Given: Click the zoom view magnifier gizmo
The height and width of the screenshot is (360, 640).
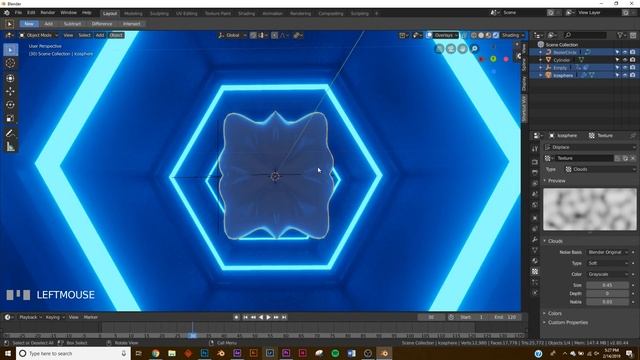Looking at the screenshot, I should (474, 49).
